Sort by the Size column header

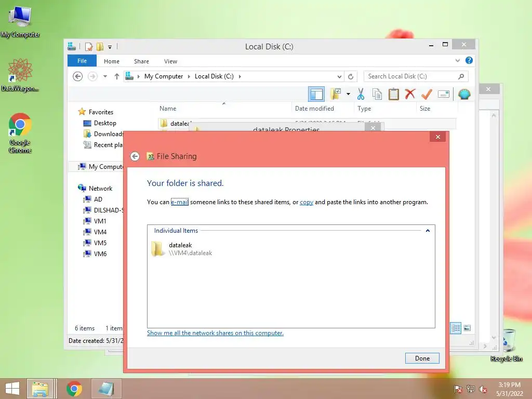click(425, 109)
